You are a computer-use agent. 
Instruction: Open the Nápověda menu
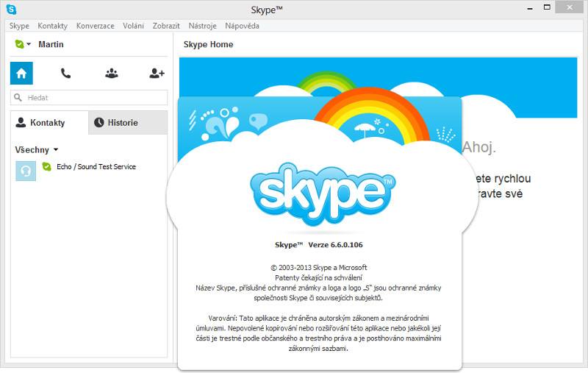[x=242, y=26]
